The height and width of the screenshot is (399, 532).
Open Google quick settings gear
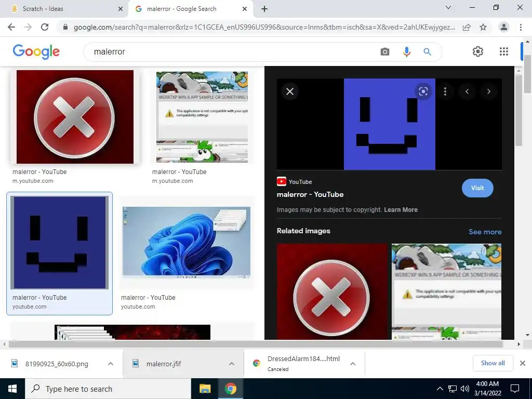pyautogui.click(x=478, y=51)
